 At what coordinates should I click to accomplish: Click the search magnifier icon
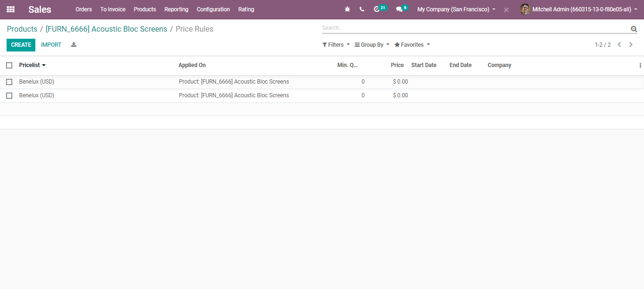pos(634,29)
